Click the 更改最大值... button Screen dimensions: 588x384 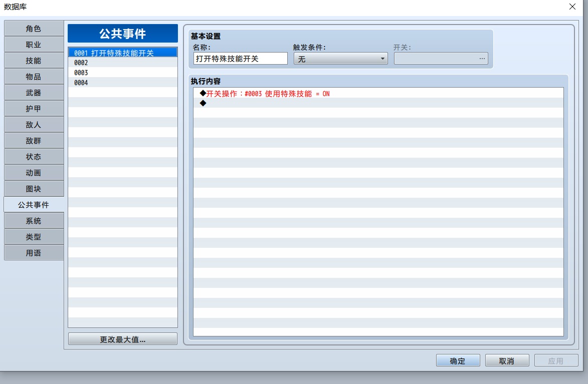click(123, 339)
